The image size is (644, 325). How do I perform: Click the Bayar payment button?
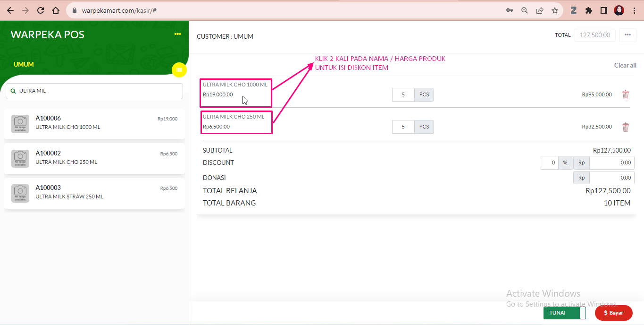(x=614, y=313)
